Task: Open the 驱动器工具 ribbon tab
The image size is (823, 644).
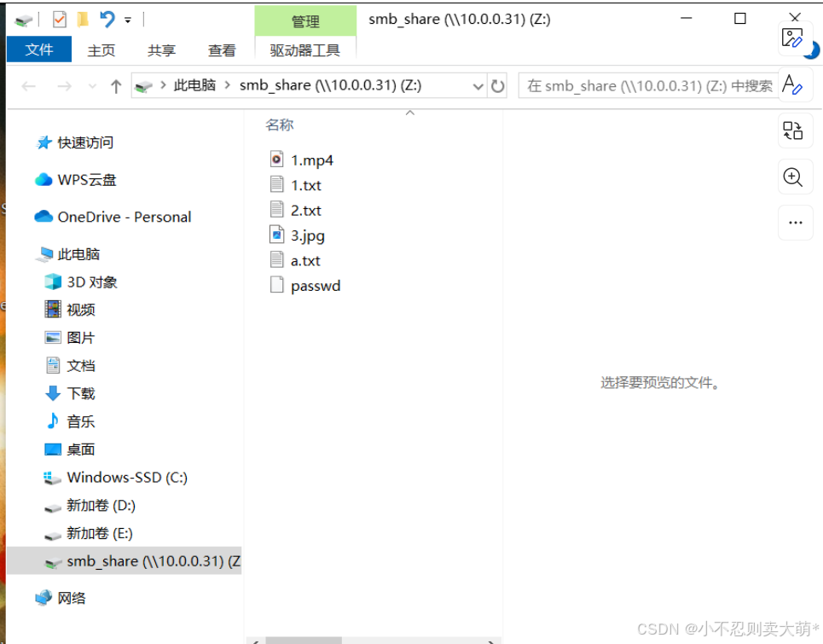Action: pos(305,50)
